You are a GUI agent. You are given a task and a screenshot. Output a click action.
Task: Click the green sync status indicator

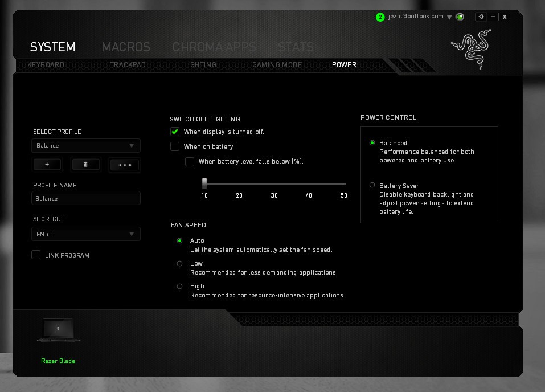click(460, 17)
